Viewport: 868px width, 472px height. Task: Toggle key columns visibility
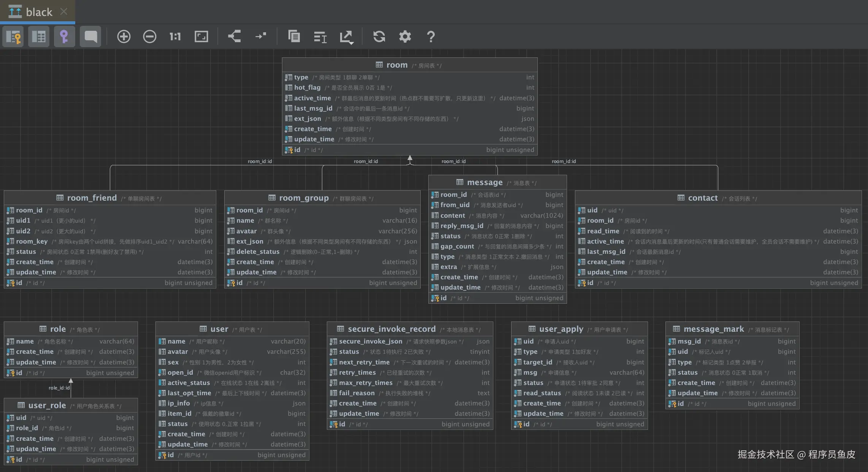[13, 37]
